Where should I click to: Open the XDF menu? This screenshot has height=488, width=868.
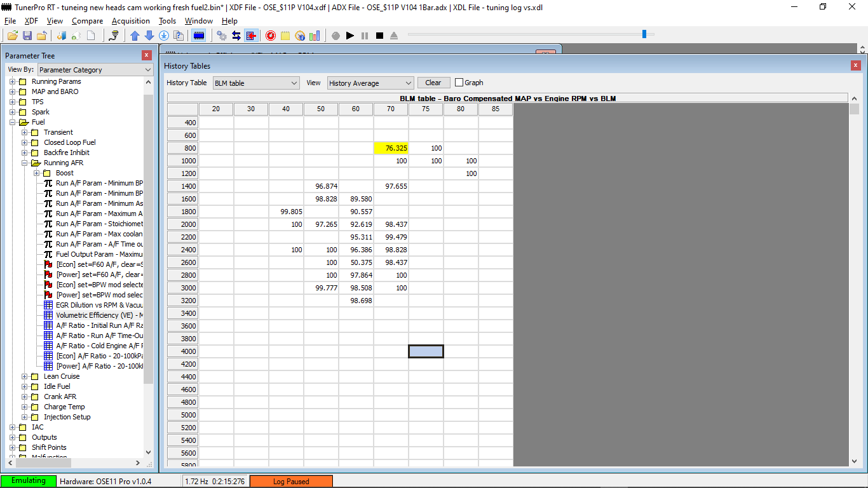[x=31, y=20]
